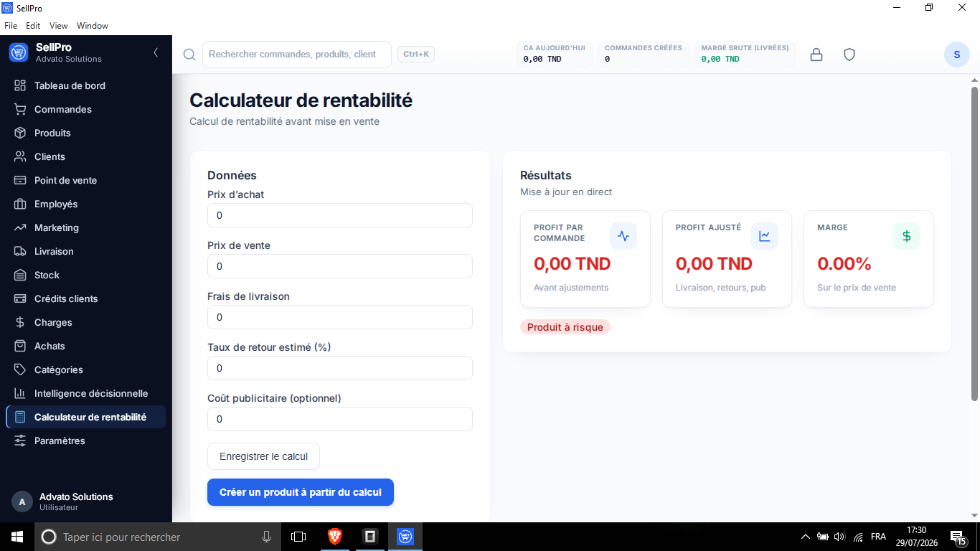The image size is (980, 551).
Task: Click the Mise à jour en direct text
Action: [566, 192]
